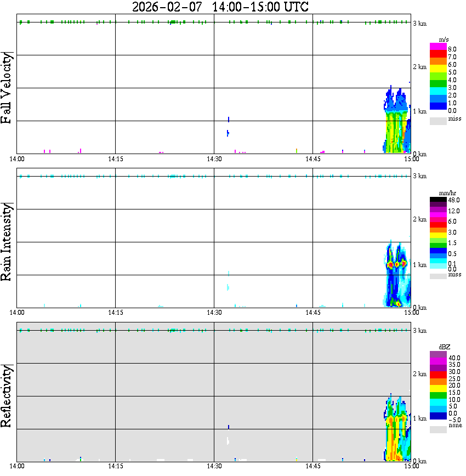466x476 pixels.
Task: Select red swatch in Fall Velocity legend
Action: click(x=438, y=54)
